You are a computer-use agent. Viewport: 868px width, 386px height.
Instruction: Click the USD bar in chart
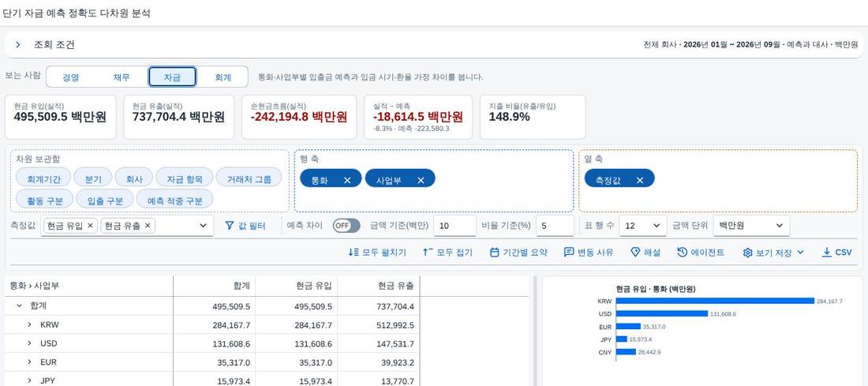click(x=661, y=313)
